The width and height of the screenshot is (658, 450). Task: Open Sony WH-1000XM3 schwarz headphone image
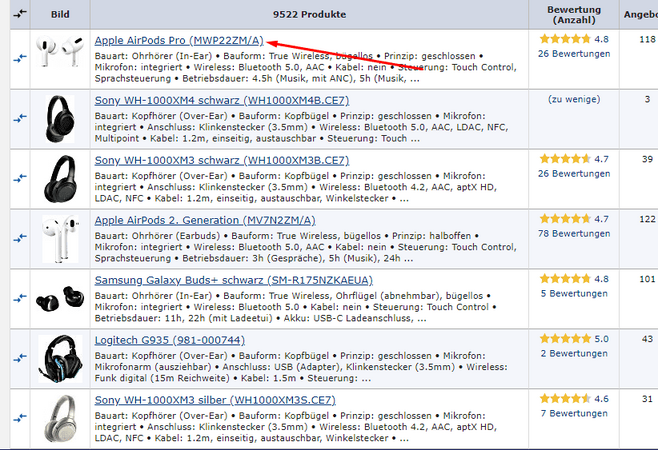[x=60, y=179]
